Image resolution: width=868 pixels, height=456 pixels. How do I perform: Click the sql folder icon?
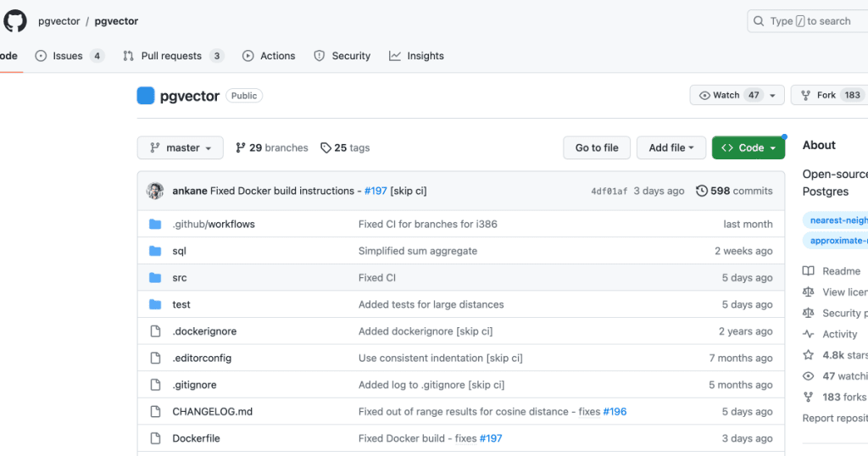point(155,251)
